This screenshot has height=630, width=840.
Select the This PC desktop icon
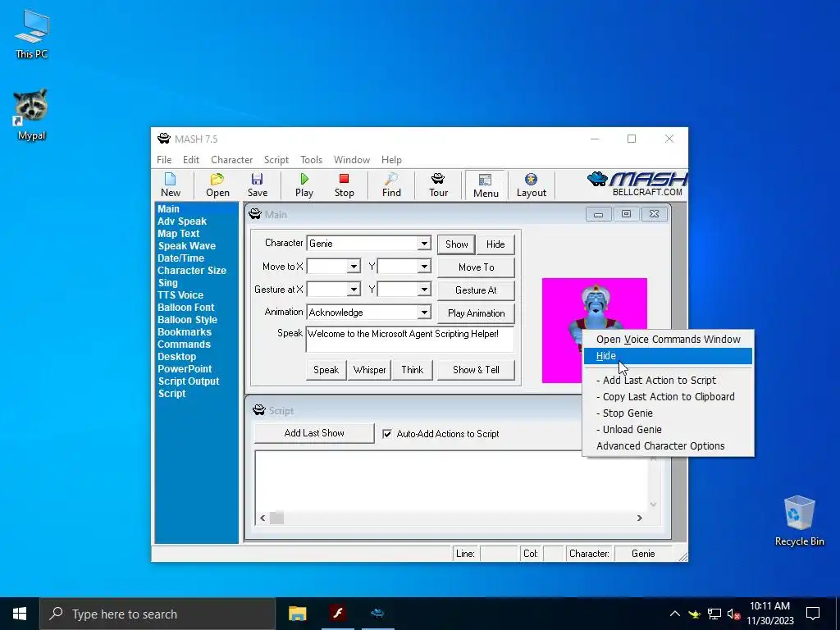point(31,34)
